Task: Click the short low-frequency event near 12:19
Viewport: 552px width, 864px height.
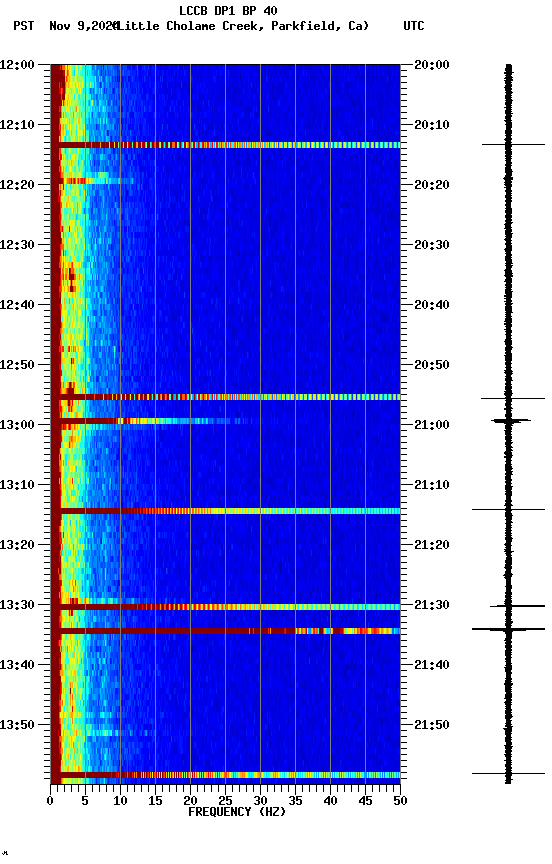Action: [93, 181]
